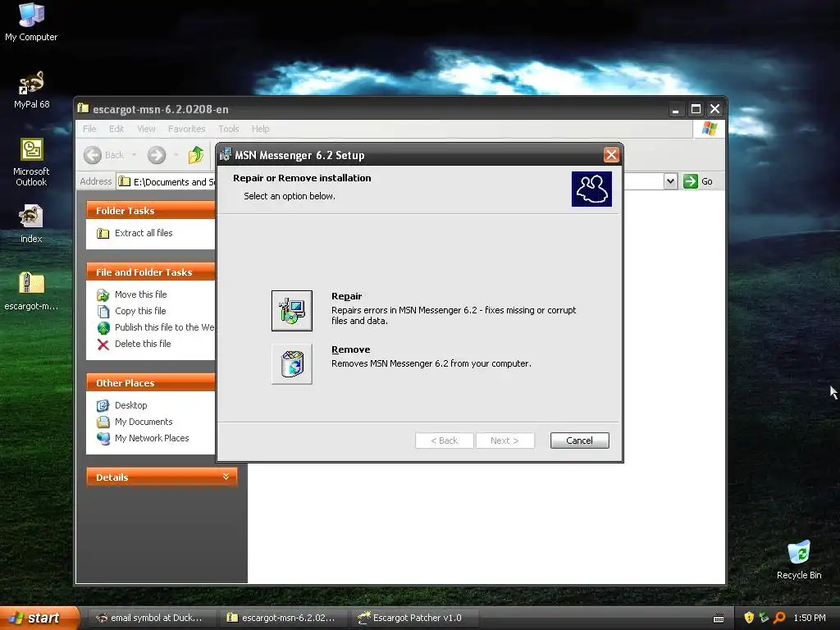Click Move this file link

(x=141, y=294)
